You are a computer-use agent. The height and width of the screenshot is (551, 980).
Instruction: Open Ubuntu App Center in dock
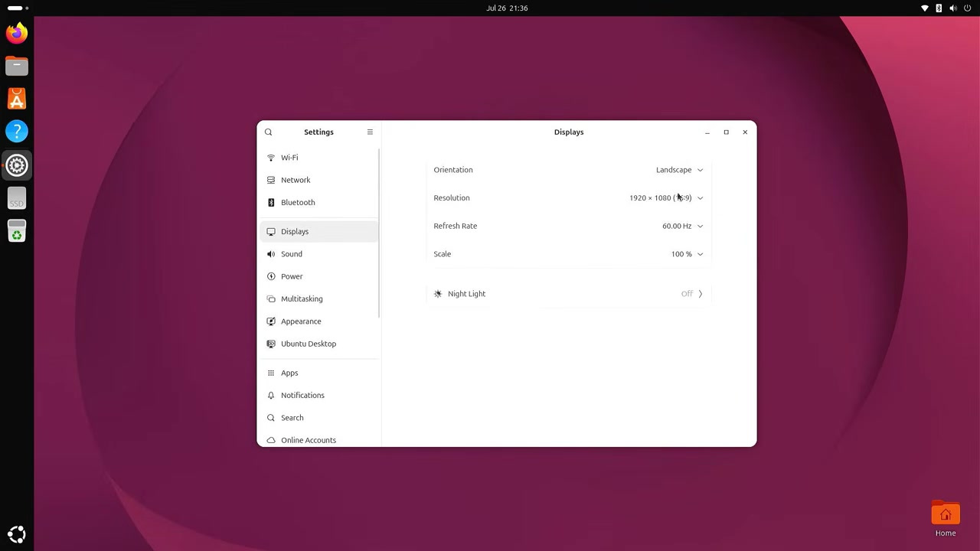click(17, 99)
